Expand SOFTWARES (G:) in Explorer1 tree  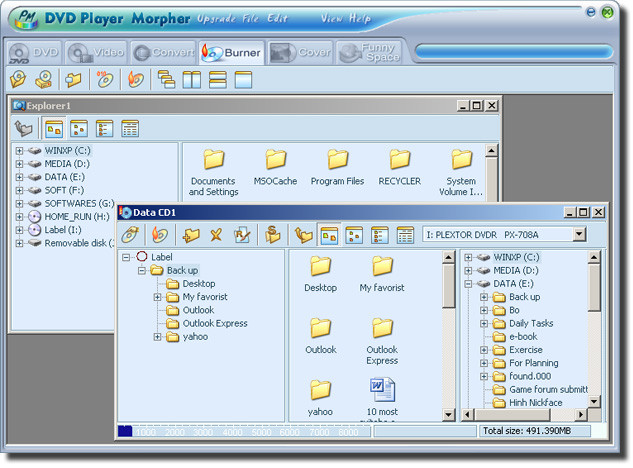click(19, 204)
